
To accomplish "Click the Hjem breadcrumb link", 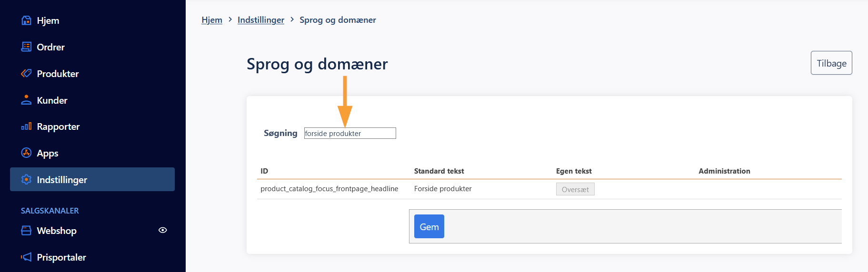I will (212, 20).
